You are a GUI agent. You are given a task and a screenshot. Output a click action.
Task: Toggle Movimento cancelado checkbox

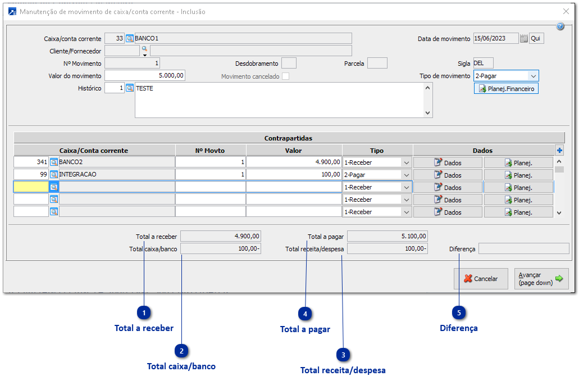(x=286, y=76)
